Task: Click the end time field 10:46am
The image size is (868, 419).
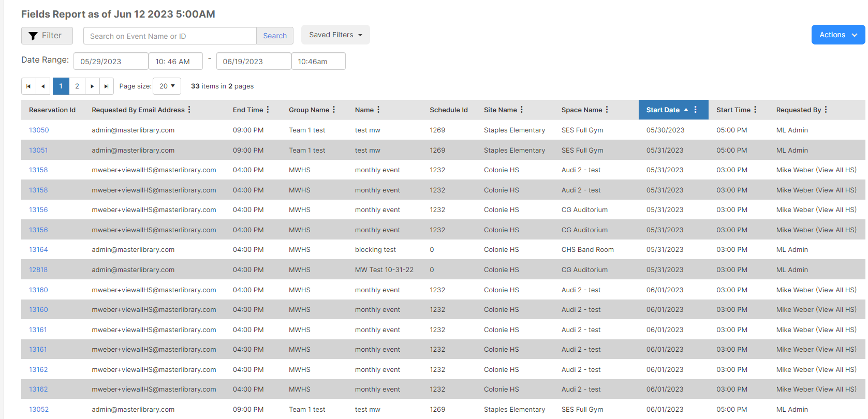Action: point(318,61)
